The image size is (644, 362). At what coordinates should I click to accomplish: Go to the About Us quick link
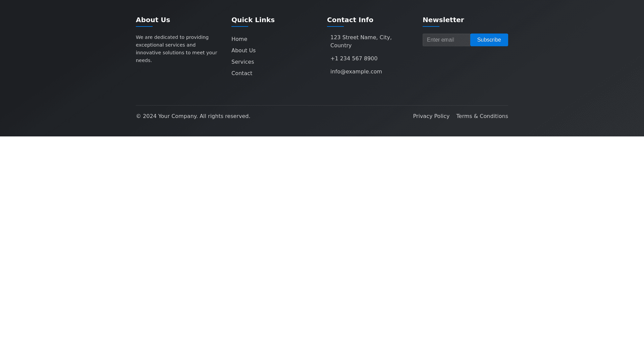click(x=243, y=51)
